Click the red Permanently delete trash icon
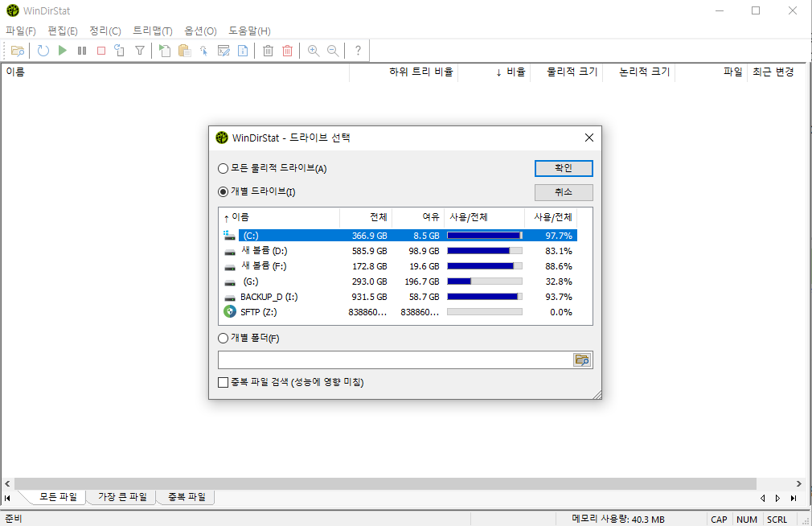The image size is (812, 526). [x=287, y=51]
